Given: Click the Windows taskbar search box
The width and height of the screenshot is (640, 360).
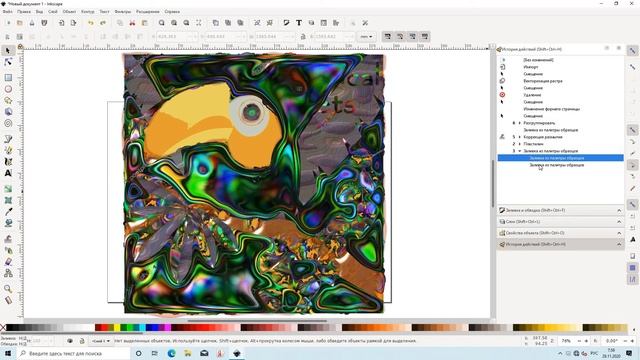Looking at the screenshot, I should click(73, 353).
